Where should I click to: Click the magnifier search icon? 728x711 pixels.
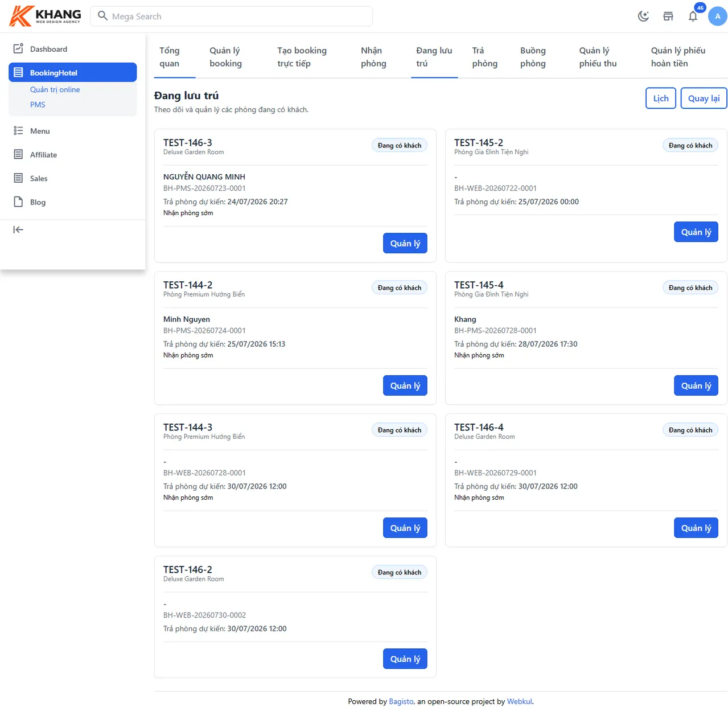[102, 16]
